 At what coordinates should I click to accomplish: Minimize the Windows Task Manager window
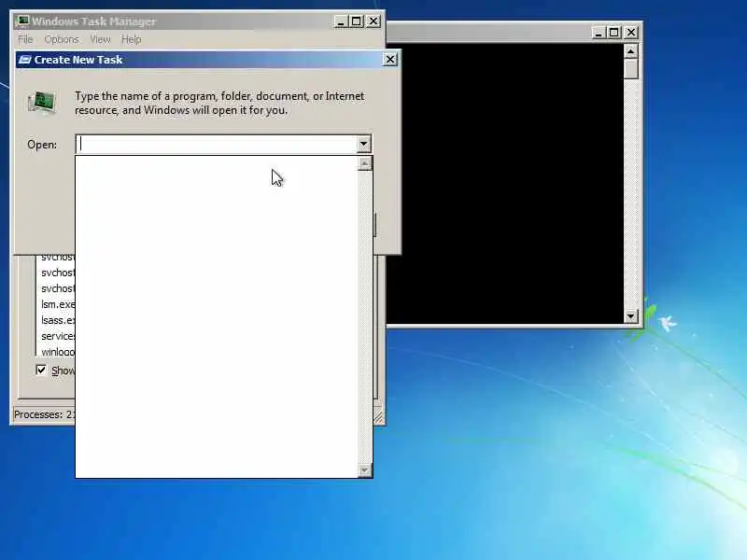click(341, 21)
